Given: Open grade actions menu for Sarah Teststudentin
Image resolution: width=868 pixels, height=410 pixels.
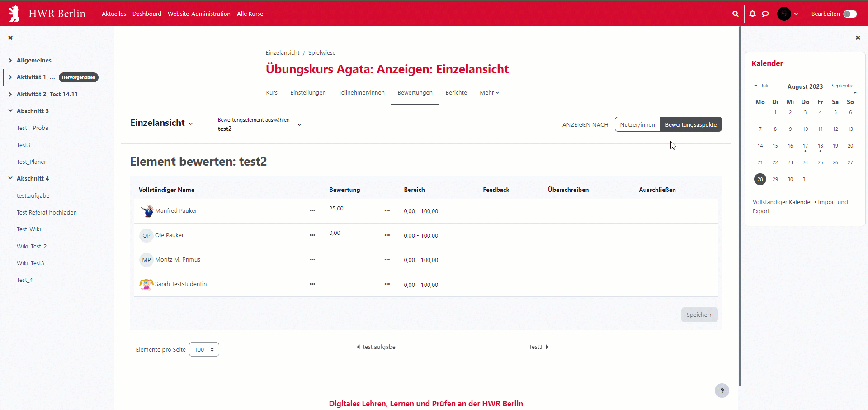Looking at the screenshot, I should click(387, 284).
